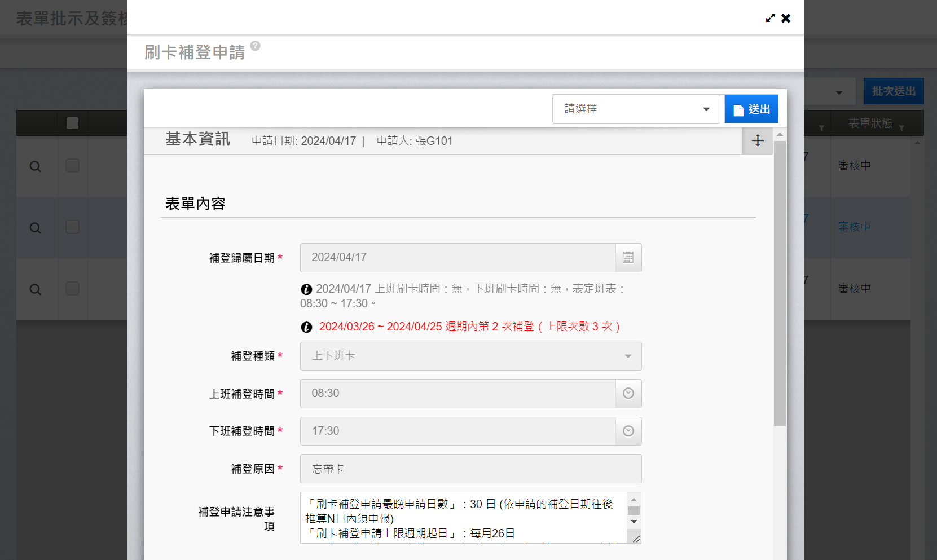Viewport: 937px width, 560px height.
Task: Click magnifier icon in third table row
Action: 36,290
